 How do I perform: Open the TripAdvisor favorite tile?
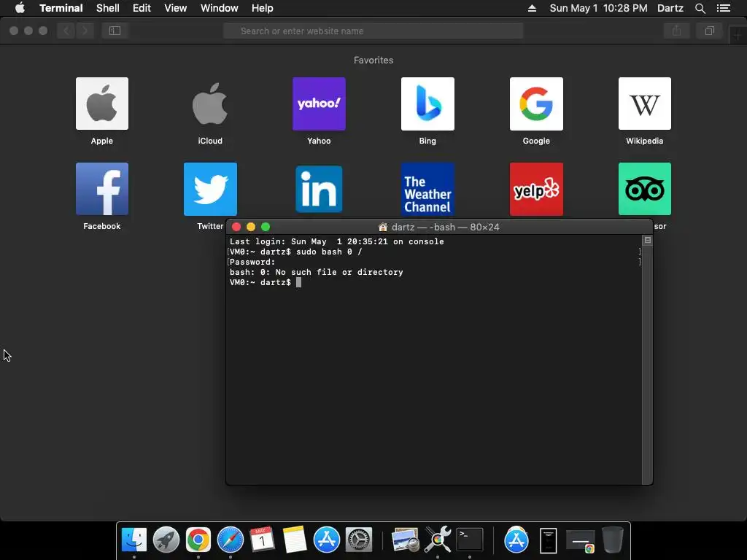coord(645,189)
